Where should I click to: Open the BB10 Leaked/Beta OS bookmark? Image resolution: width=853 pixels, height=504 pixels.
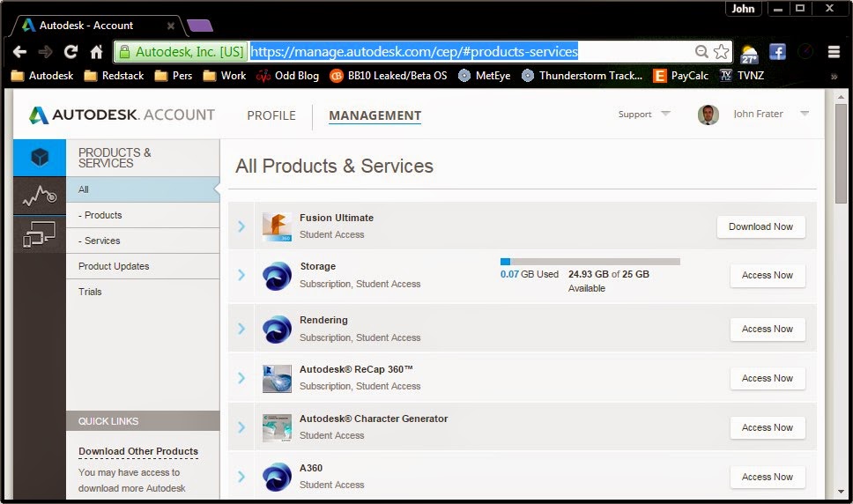click(389, 76)
